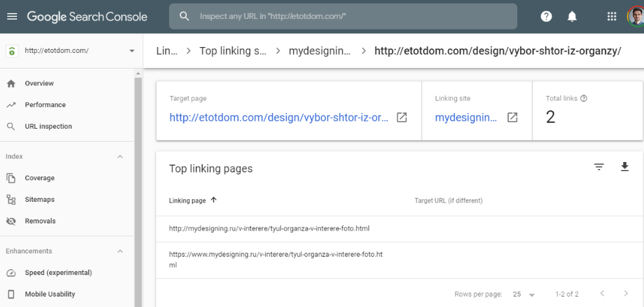Open linking site external link icon

point(513,118)
